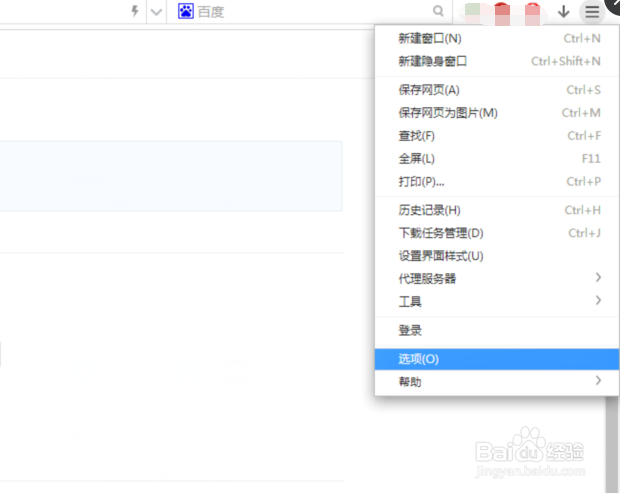Type in the 百度 search box
Screen dimensions: 620x493
(x=308, y=11)
